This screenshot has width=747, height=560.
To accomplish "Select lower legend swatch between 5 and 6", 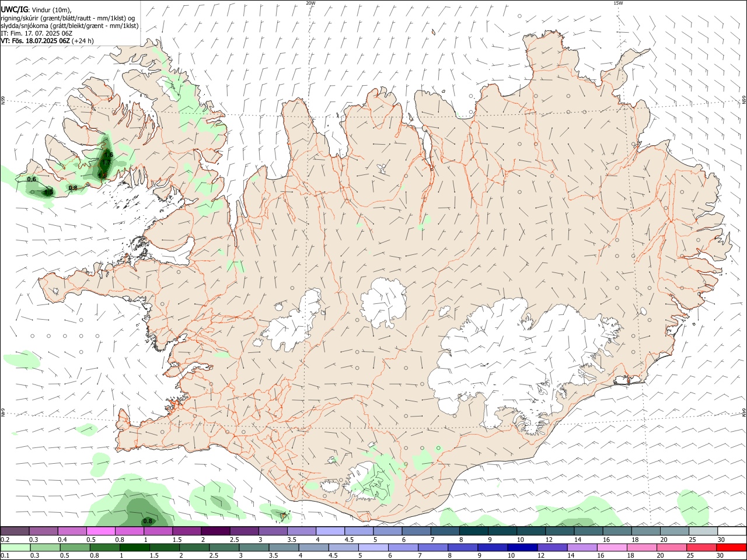I will (x=373, y=547).
